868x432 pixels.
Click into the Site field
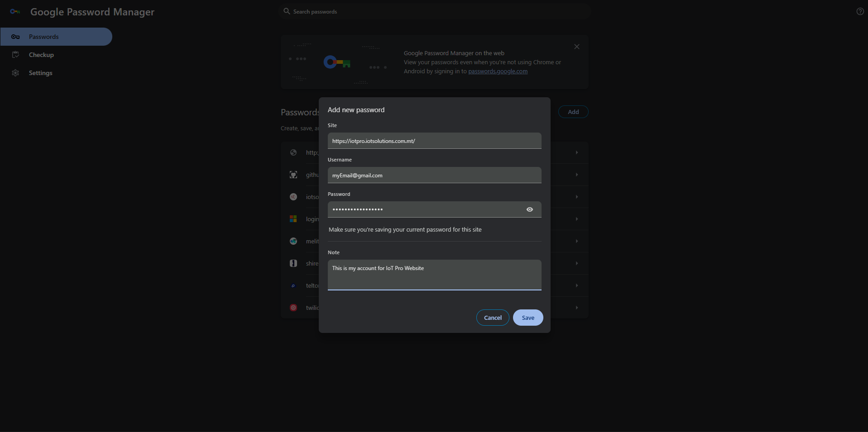coord(435,141)
